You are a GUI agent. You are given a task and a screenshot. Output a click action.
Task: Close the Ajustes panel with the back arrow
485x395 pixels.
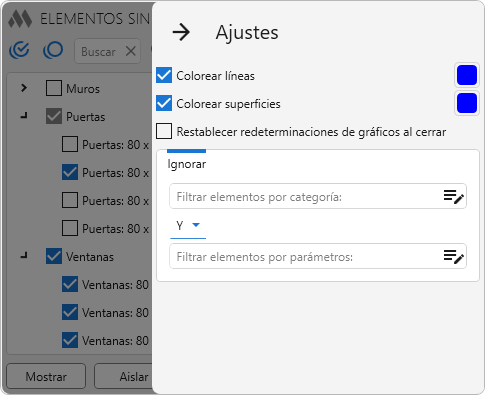click(181, 32)
